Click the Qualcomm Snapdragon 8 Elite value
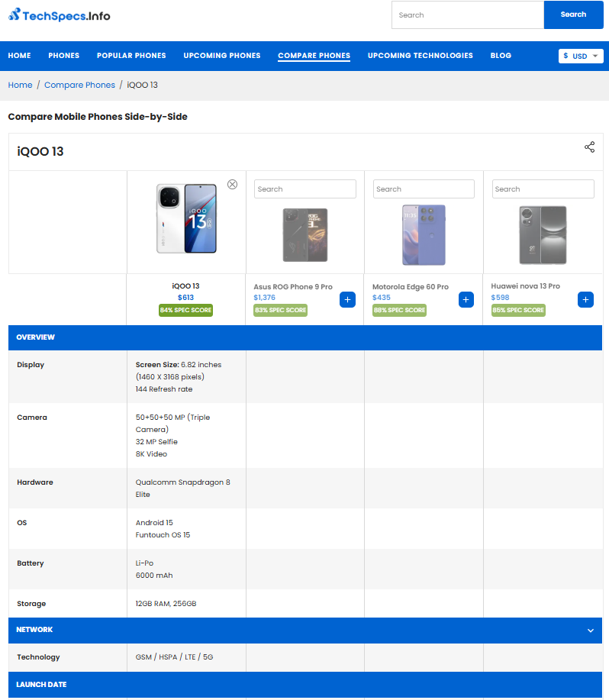This screenshot has height=700, width=609. (183, 489)
